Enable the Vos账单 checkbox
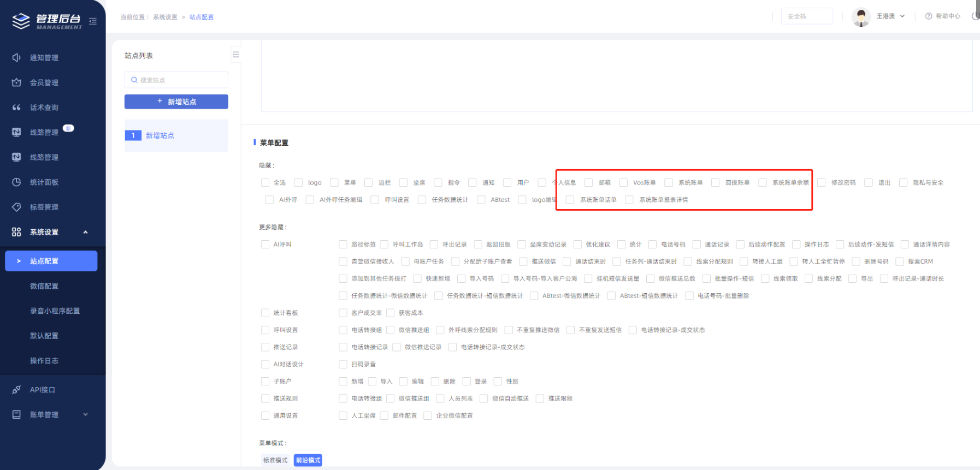Image resolution: width=980 pixels, height=470 pixels. point(623,183)
